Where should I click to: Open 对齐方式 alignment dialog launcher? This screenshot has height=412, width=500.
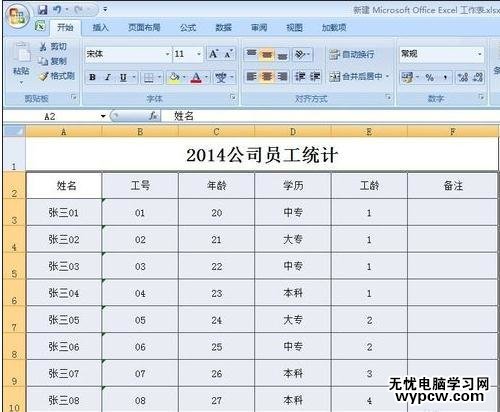(388, 97)
